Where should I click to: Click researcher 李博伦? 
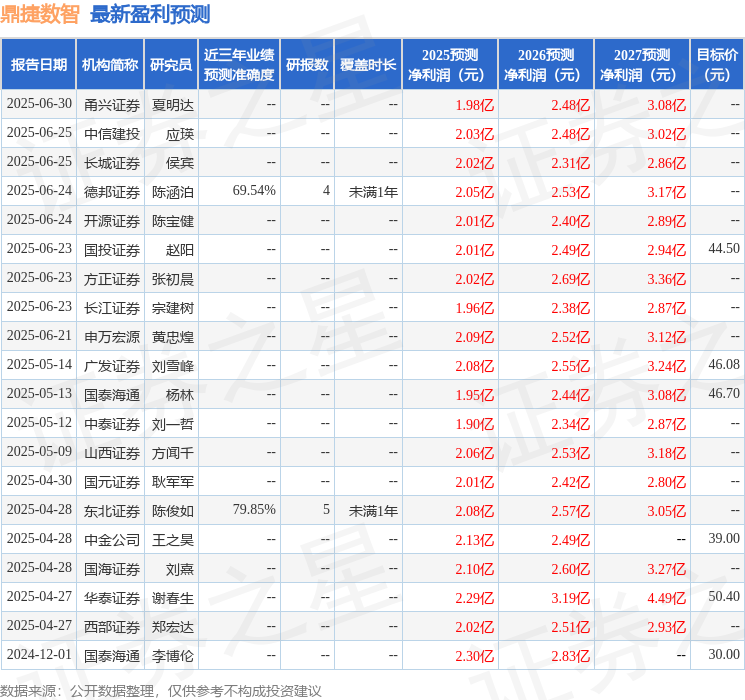click(x=172, y=656)
